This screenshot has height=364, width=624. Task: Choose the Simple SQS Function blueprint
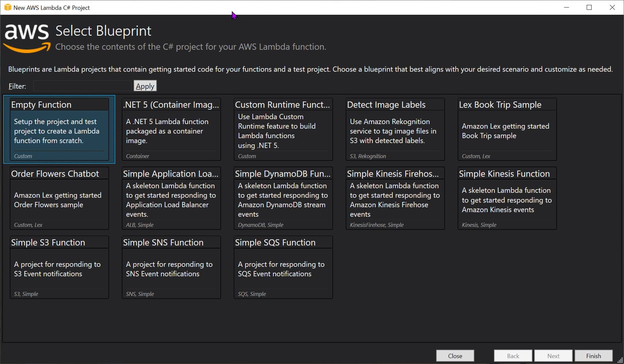click(x=283, y=267)
